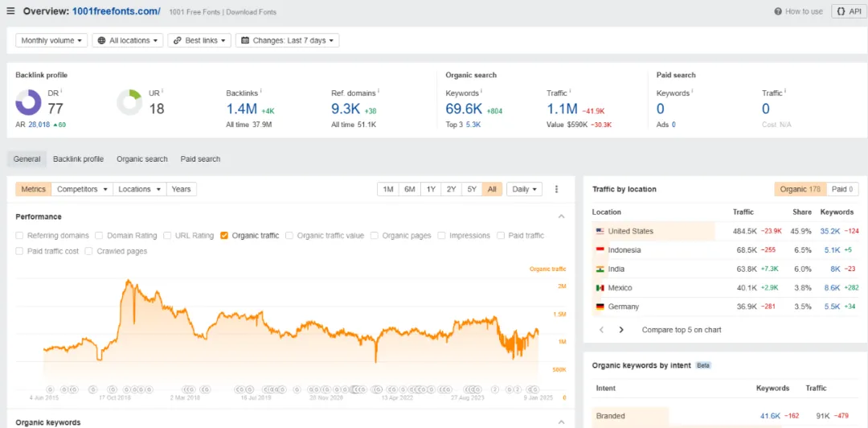Viewport: 868px width, 428px height.
Task: Open the API button
Action: [848, 11]
